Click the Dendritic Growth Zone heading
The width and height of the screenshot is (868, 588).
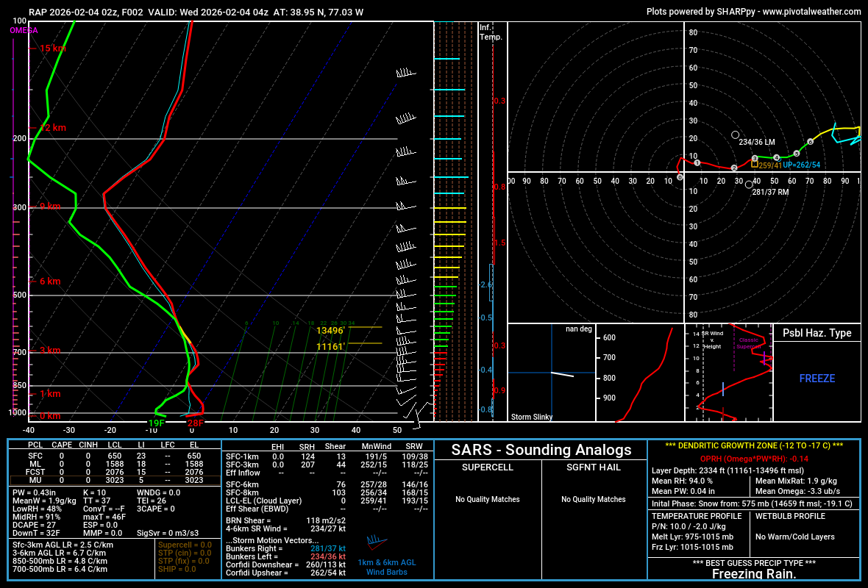[753, 446]
